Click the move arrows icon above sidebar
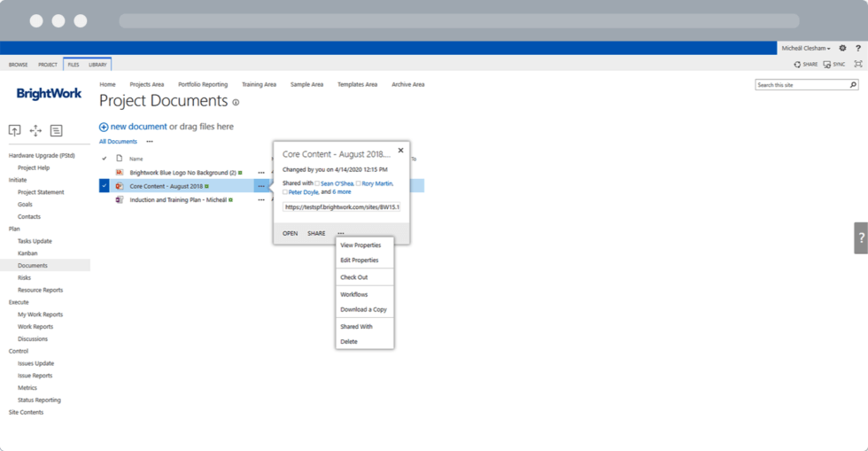This screenshot has height=451, width=868. coord(35,131)
